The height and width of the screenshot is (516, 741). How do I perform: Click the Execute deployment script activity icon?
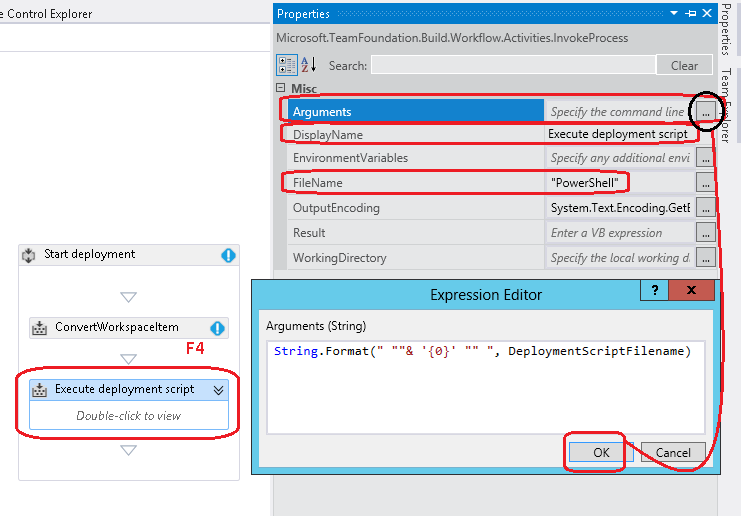pyautogui.click(x=39, y=390)
